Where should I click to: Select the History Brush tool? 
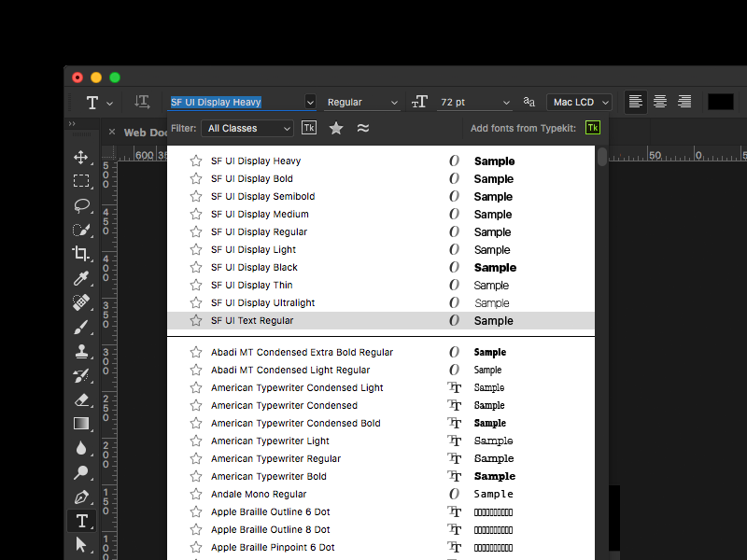81,376
